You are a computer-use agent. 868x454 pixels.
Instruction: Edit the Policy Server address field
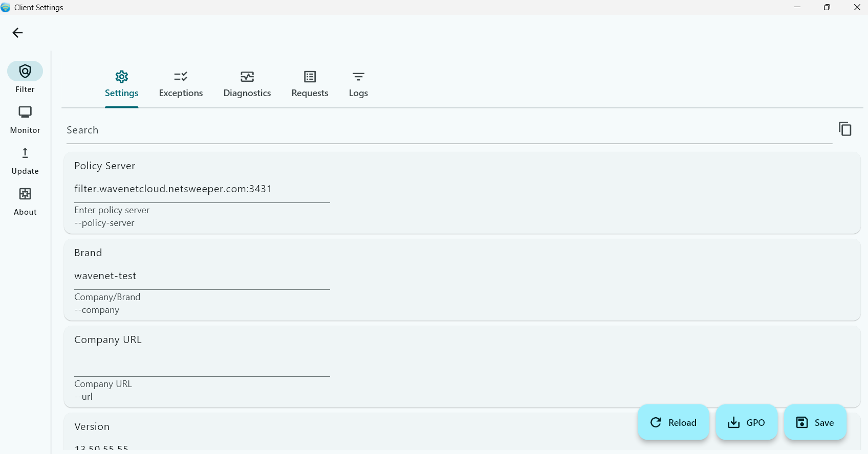[x=202, y=189]
